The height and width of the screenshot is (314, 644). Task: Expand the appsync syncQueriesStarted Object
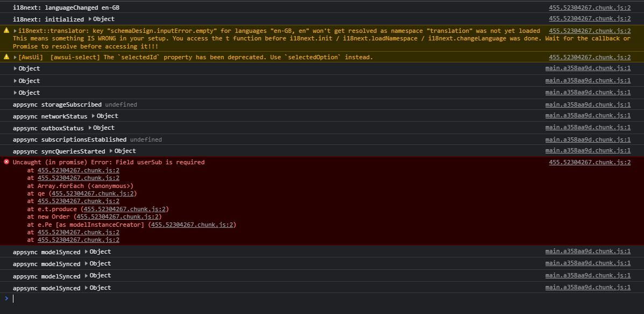point(111,150)
